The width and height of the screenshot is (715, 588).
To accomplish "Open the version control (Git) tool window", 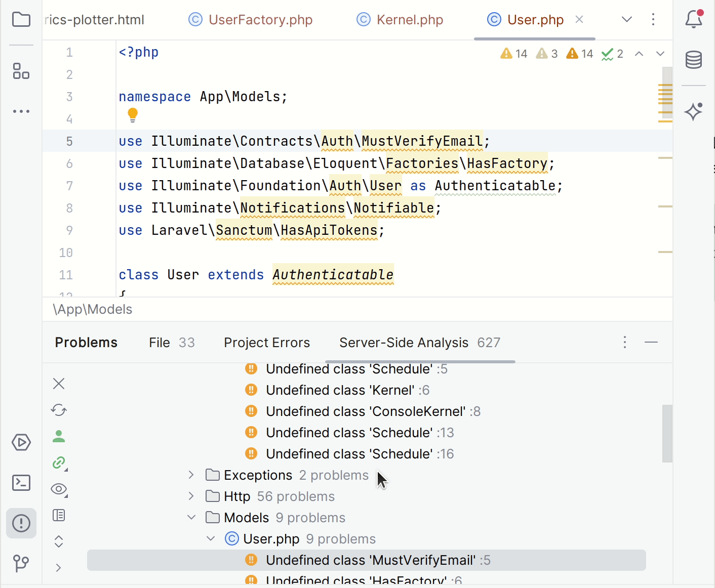I will 21,564.
